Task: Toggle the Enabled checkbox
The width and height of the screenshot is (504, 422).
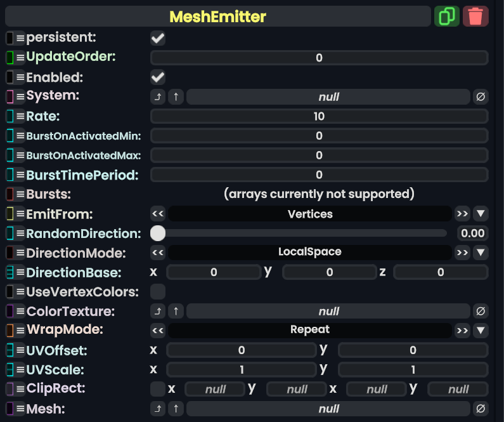Action: point(158,78)
